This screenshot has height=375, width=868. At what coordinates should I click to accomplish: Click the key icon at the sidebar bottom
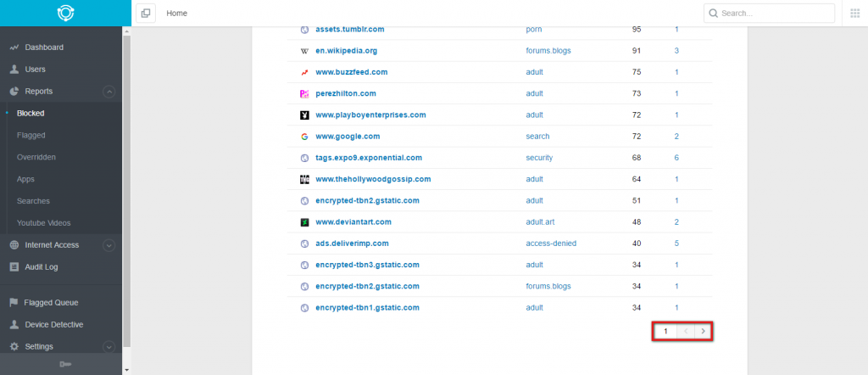[65, 364]
